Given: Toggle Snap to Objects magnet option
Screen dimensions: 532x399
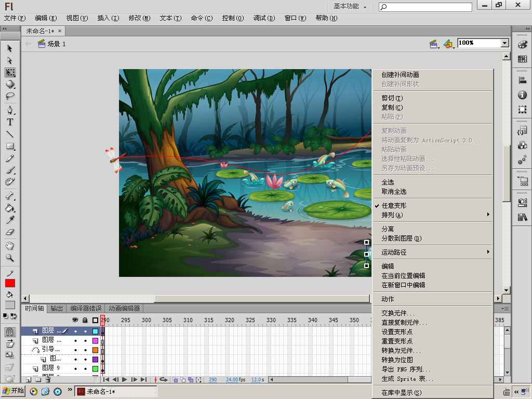Looking at the screenshot, I should point(10,331).
